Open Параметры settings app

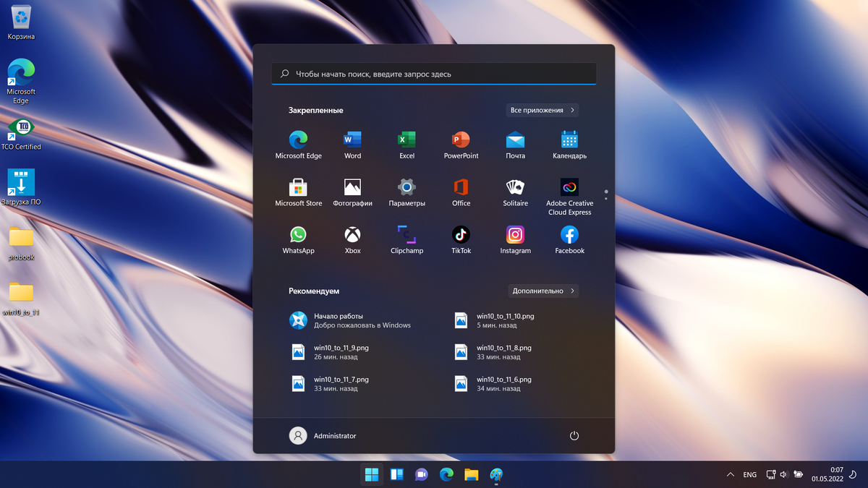(407, 192)
